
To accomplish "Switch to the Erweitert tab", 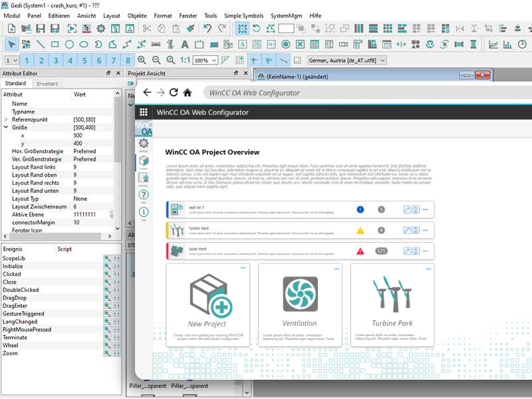I will 47,84.
